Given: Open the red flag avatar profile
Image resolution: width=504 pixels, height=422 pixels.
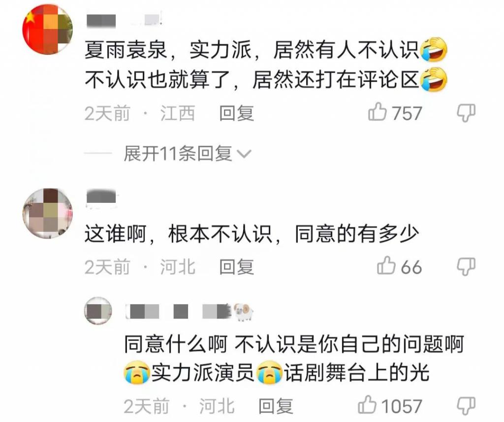Looking at the screenshot, I should pos(48,29).
